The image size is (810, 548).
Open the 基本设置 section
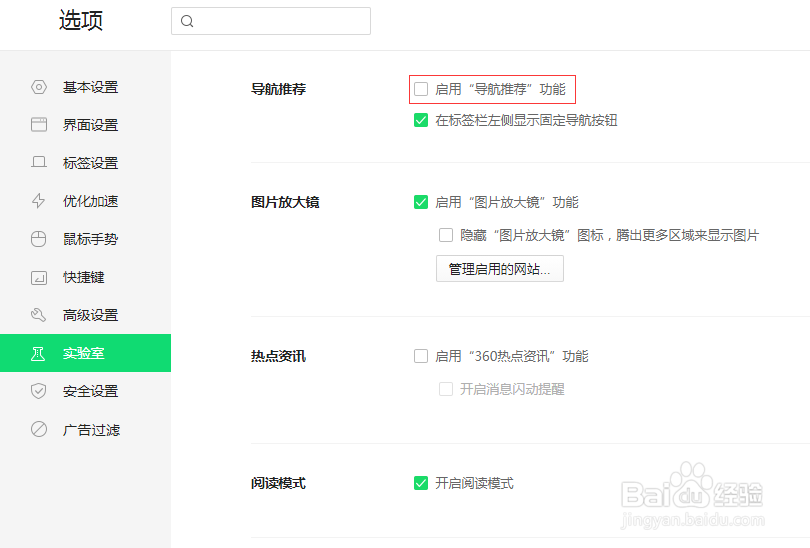85,87
